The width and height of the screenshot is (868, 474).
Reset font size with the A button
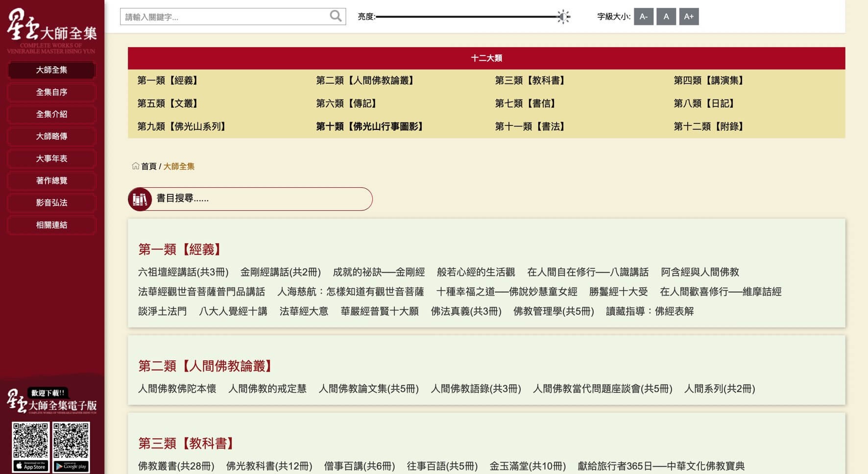[x=666, y=17]
